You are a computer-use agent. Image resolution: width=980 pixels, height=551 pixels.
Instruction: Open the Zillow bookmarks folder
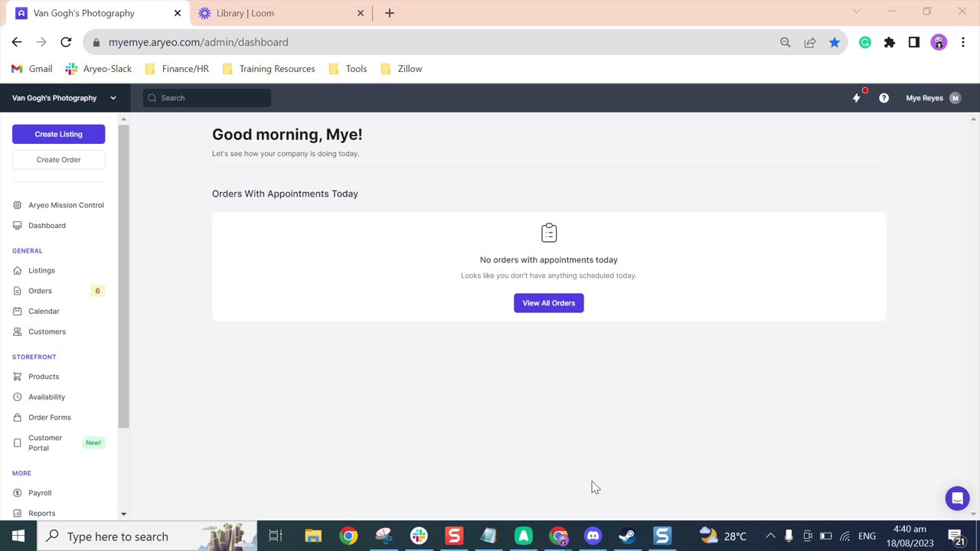pyautogui.click(x=402, y=69)
